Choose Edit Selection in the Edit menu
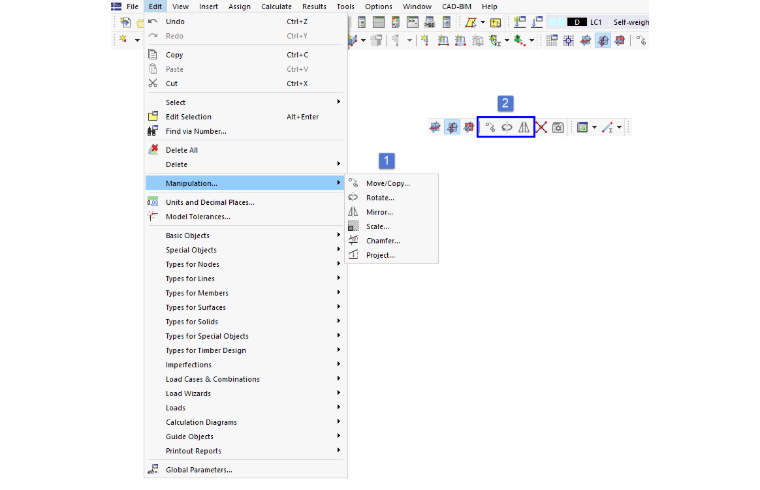Screen dimensions: 760x490 coord(244,117)
